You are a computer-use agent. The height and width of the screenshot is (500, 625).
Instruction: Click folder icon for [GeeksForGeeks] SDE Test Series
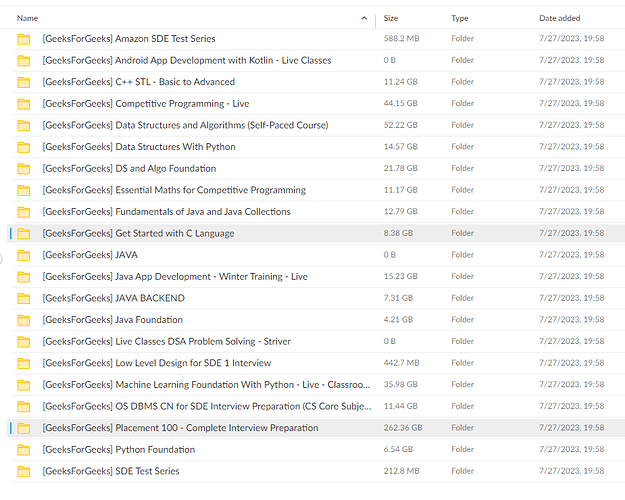tap(24, 471)
